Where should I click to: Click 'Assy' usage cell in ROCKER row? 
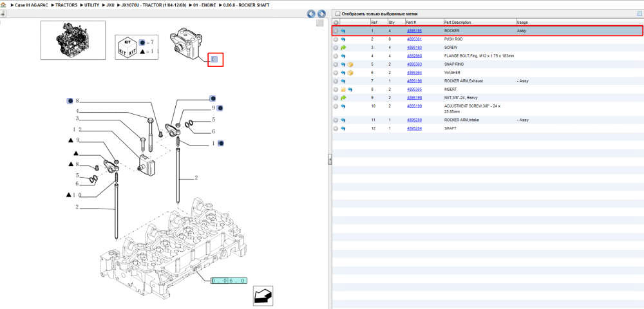pyautogui.click(x=521, y=31)
